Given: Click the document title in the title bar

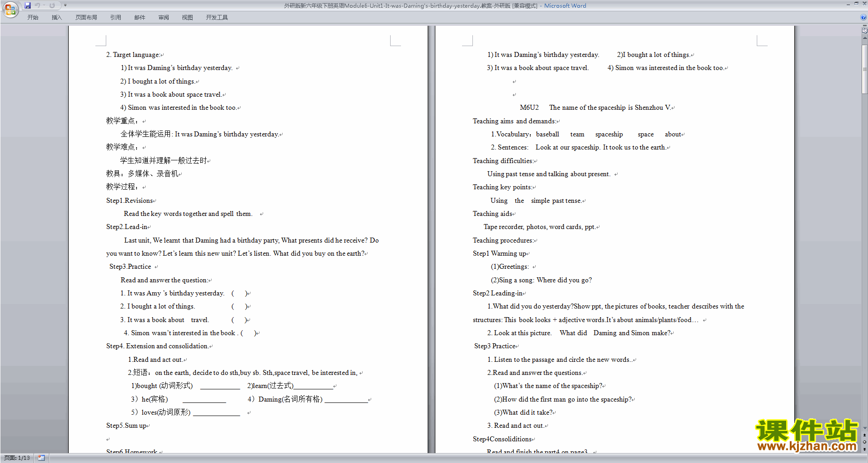Looking at the screenshot, I should (411, 6).
